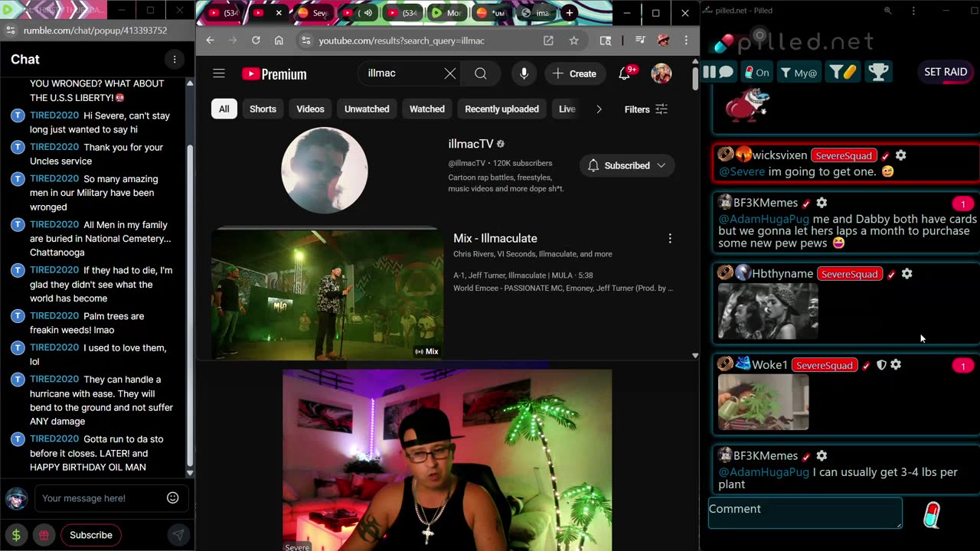Click the YouTube results scrollbar down arrow
This screenshot has height=551, width=980.
point(694,355)
